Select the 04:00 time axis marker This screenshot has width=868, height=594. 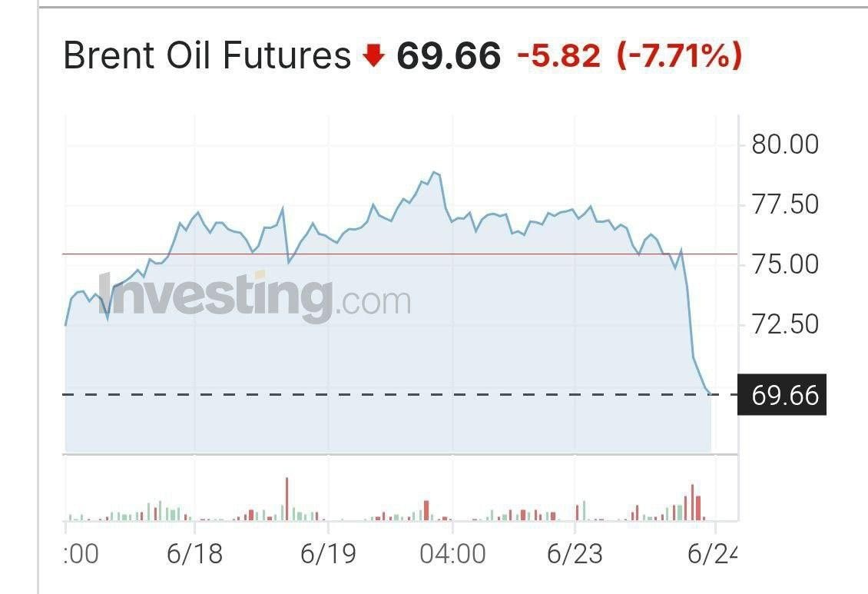tap(453, 553)
